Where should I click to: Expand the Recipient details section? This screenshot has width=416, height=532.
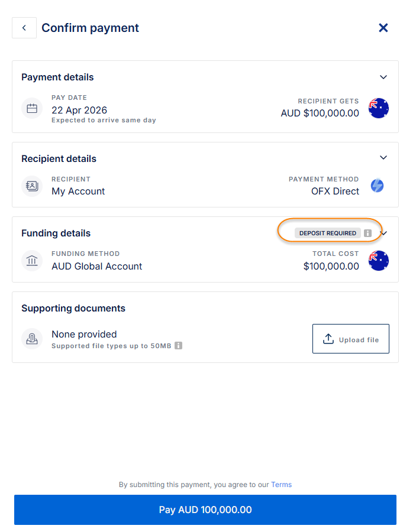383,158
